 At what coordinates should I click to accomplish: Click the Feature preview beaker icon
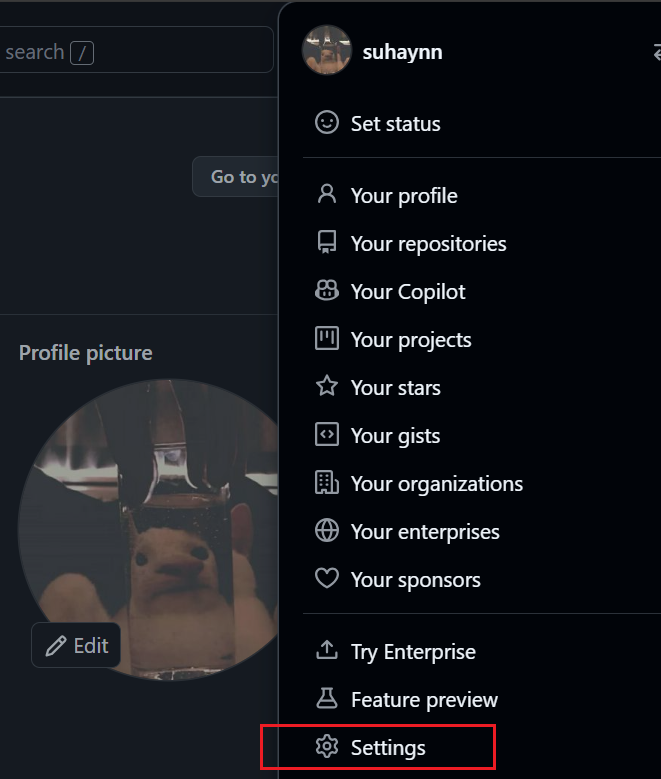tap(327, 699)
